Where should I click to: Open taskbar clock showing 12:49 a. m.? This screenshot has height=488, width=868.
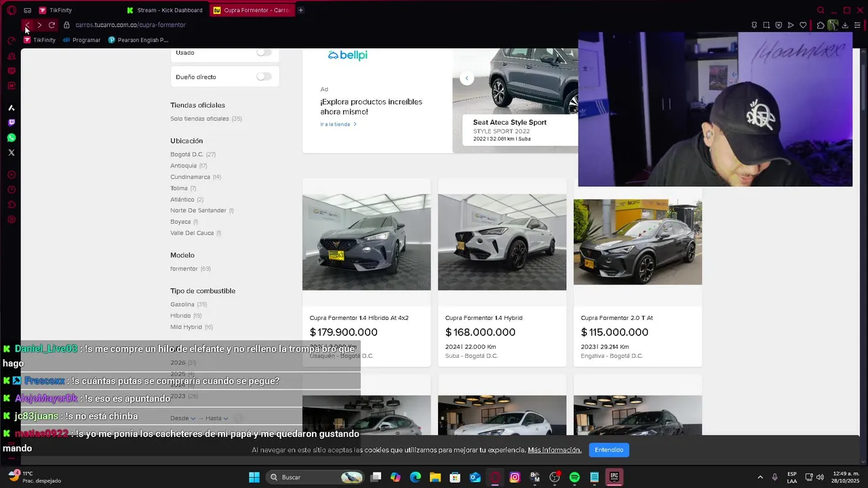(x=844, y=477)
